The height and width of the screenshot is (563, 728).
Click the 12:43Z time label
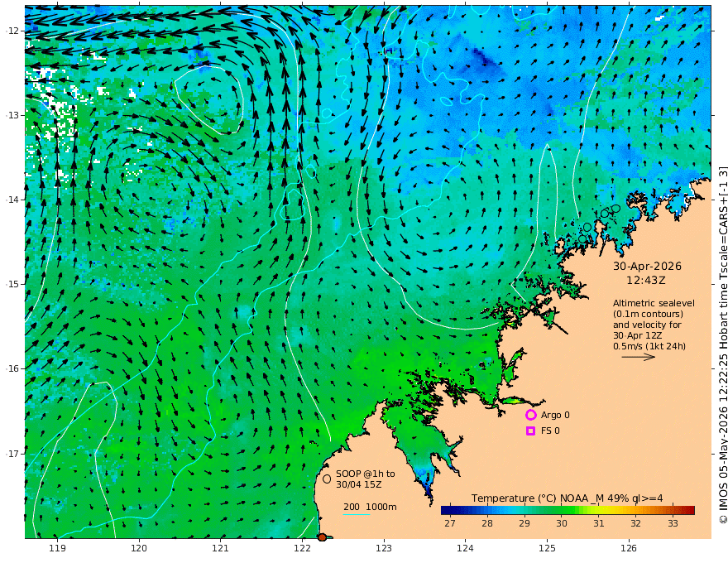click(646, 281)
